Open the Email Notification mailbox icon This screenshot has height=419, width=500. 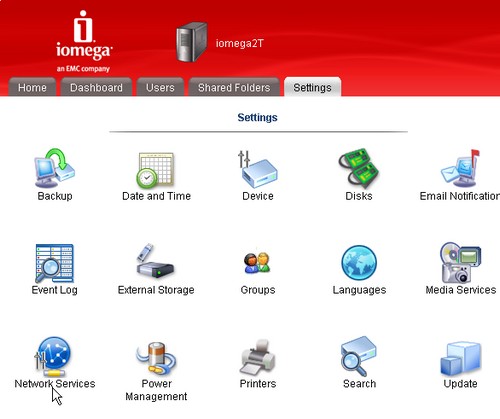coord(460,168)
